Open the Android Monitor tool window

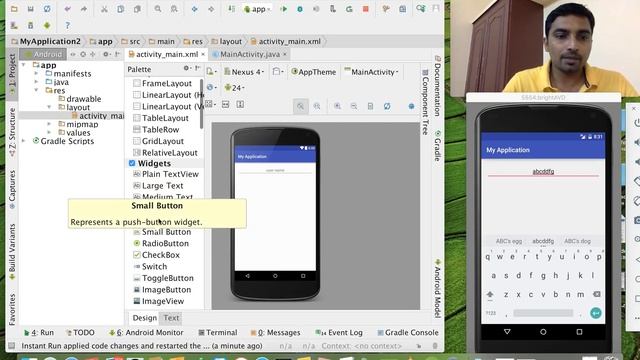click(146, 333)
